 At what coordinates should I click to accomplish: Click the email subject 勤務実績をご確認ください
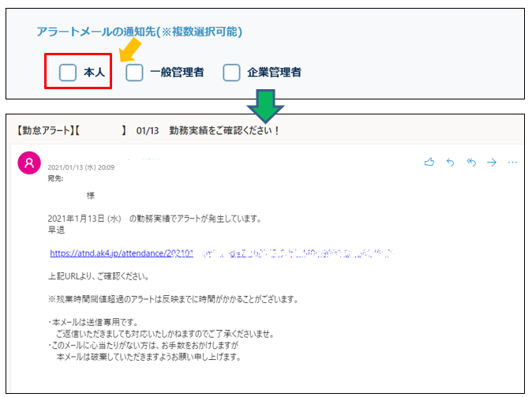pos(224,131)
